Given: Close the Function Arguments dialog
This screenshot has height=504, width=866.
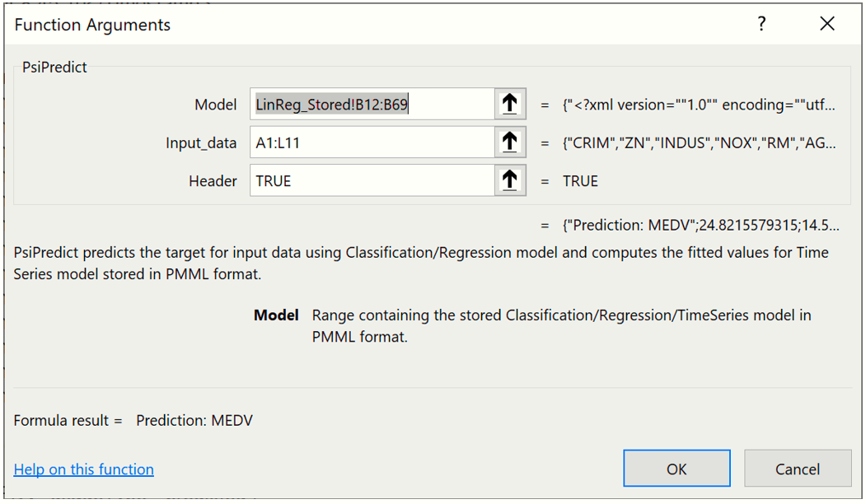Looking at the screenshot, I should point(827,25).
